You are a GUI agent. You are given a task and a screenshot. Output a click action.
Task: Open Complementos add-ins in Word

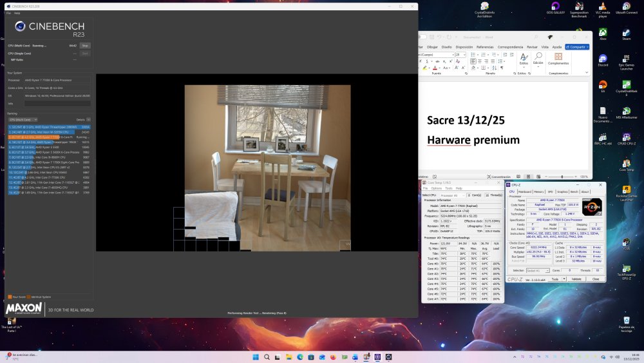(558, 59)
